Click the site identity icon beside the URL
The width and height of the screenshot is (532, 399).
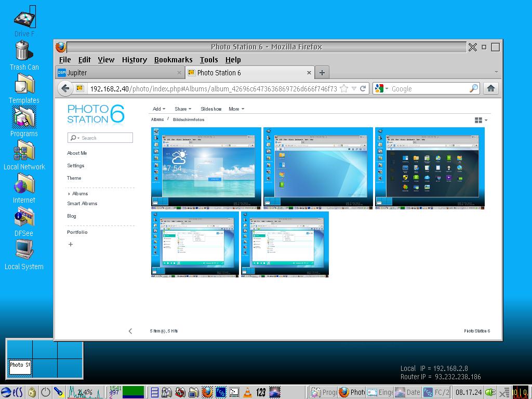(x=79, y=88)
